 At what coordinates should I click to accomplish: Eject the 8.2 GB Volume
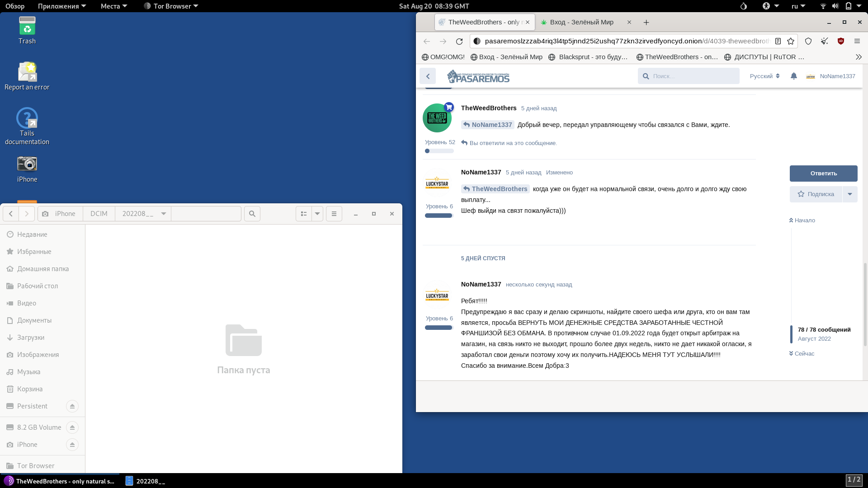72,427
